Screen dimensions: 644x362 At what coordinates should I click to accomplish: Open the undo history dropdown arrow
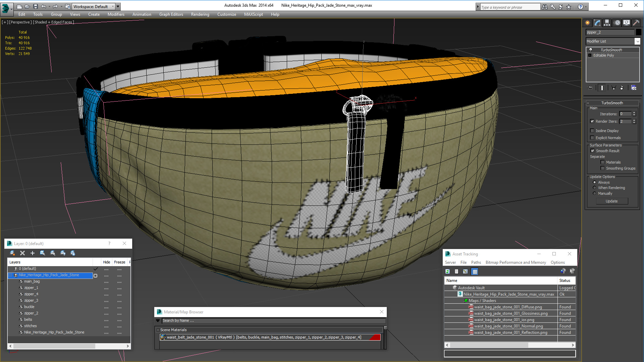pos(49,6)
